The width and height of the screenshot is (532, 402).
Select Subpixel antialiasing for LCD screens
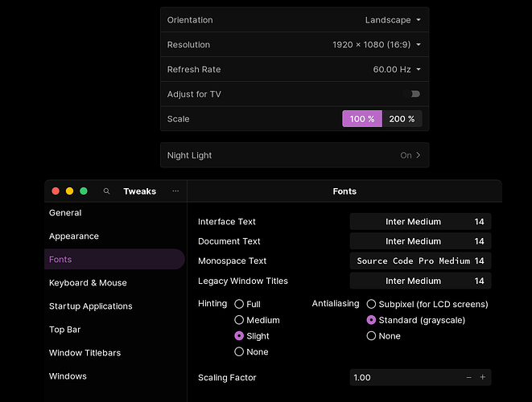pyautogui.click(x=371, y=304)
